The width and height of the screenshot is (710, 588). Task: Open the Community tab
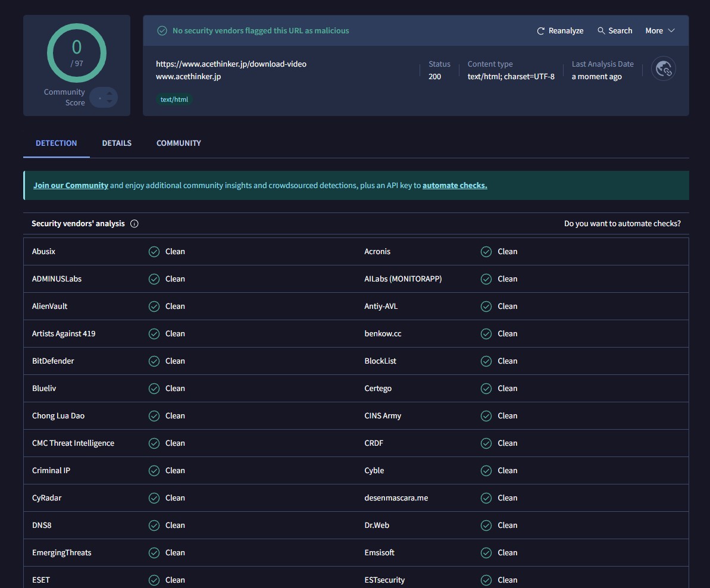pyautogui.click(x=179, y=143)
